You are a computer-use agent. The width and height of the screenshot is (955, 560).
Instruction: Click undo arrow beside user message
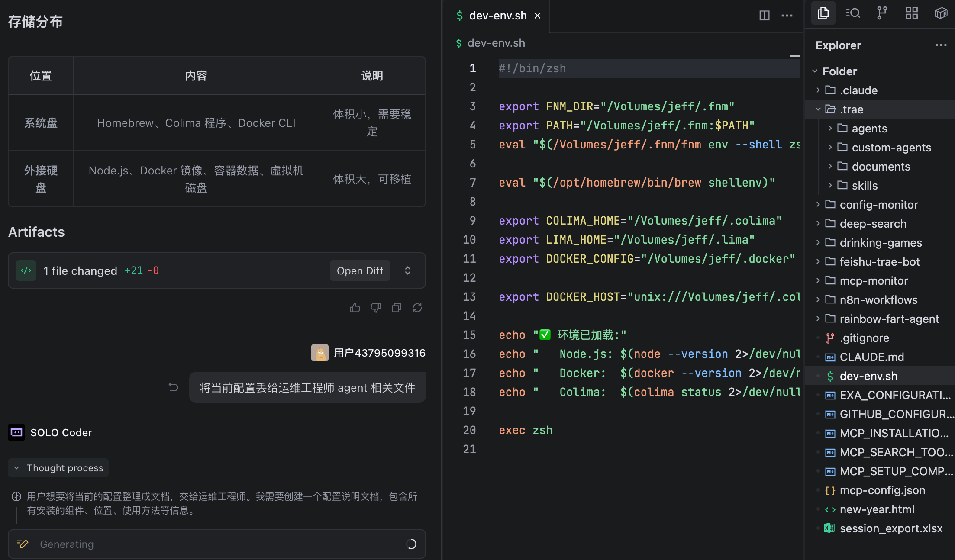coord(174,387)
